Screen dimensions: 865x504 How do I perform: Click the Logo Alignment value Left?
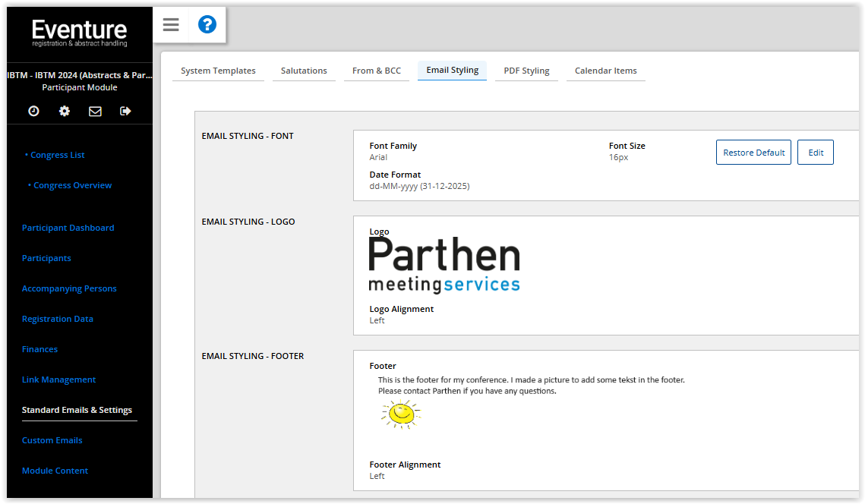click(377, 320)
